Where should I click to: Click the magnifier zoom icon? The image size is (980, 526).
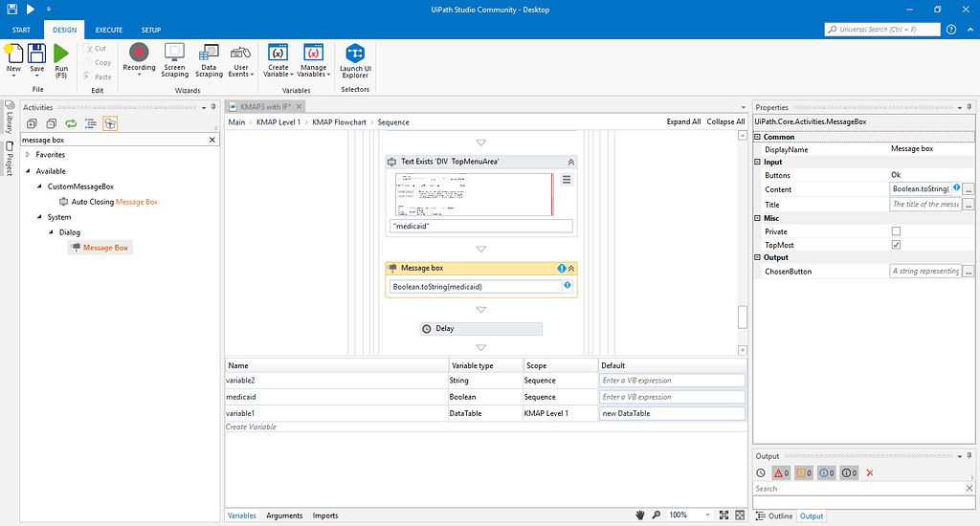[657, 515]
